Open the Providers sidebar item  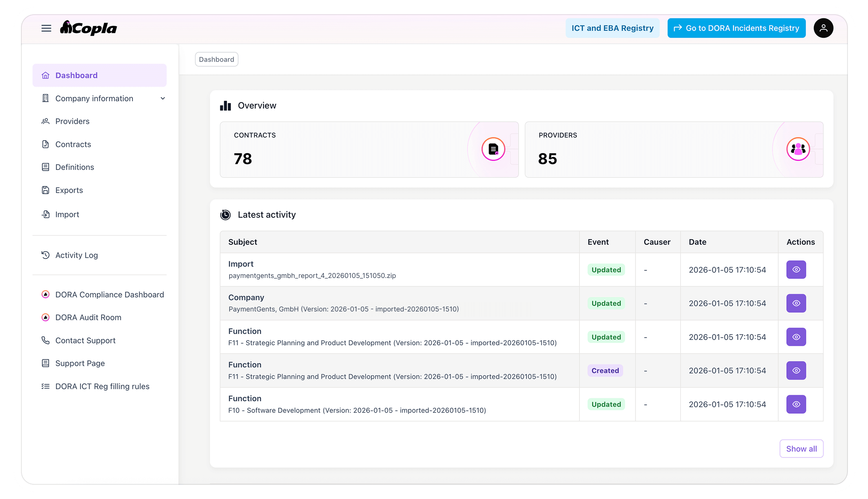[x=72, y=121]
